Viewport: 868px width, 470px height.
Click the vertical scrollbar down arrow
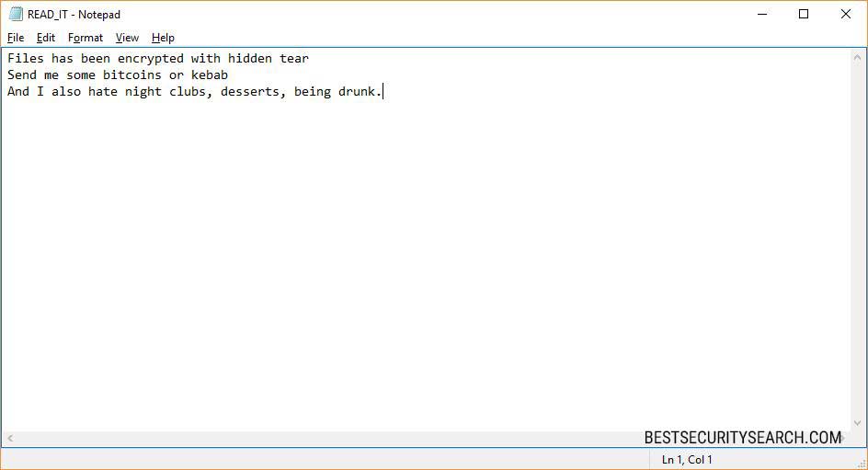tap(859, 422)
